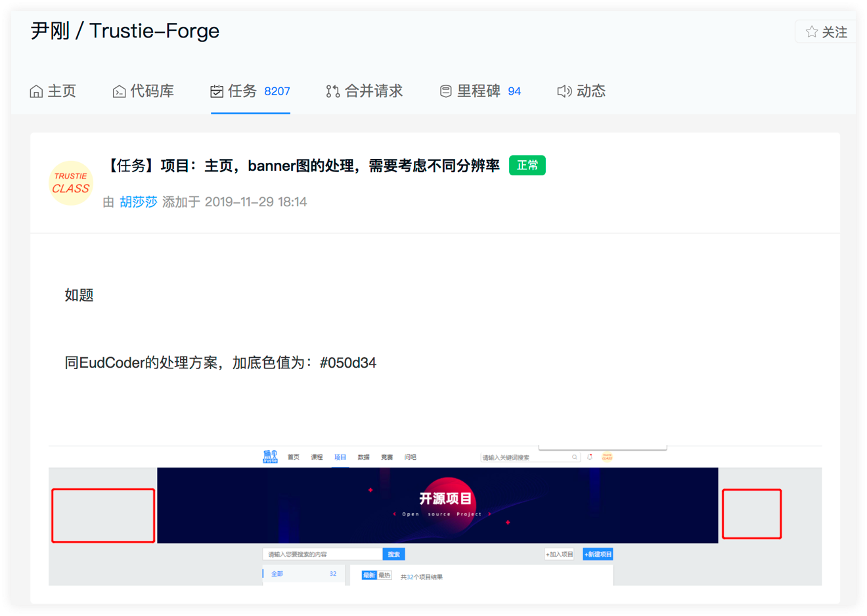
Task: Click the star icon to follow project
Action: [x=812, y=32]
